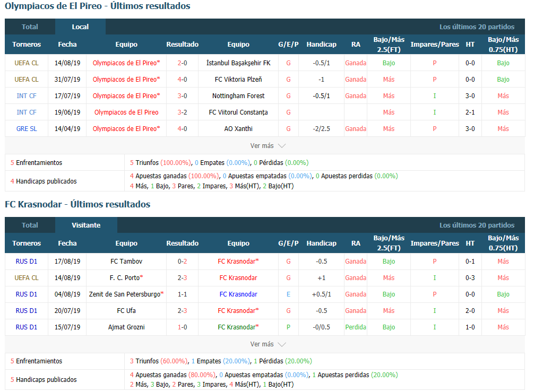
Task: Click the 4-0 result against FC Viktoria Plzeň
Action: [182, 79]
